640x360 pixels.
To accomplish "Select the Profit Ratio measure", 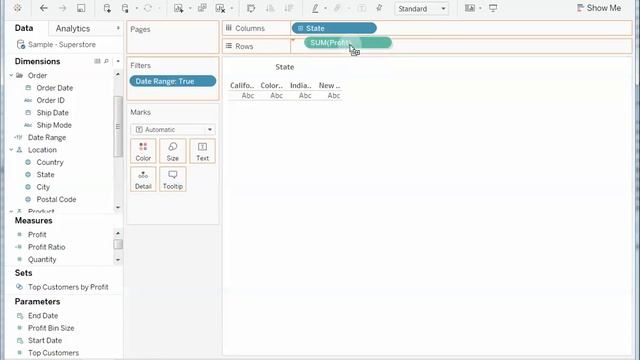I will [46, 247].
